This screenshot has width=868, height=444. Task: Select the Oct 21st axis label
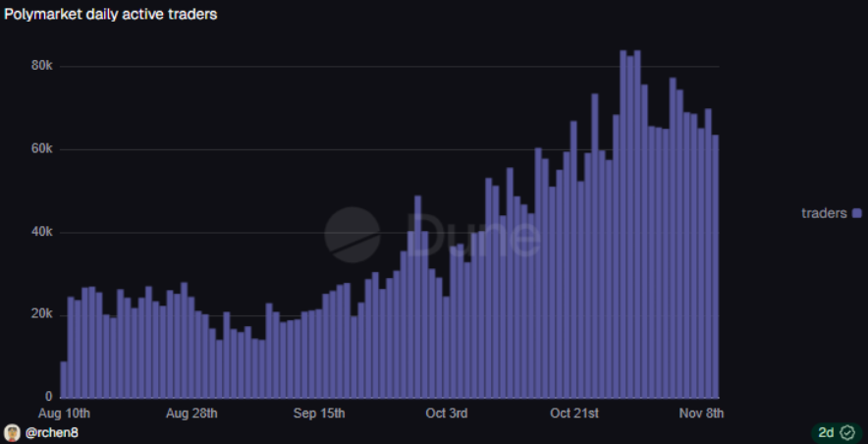[x=574, y=414]
